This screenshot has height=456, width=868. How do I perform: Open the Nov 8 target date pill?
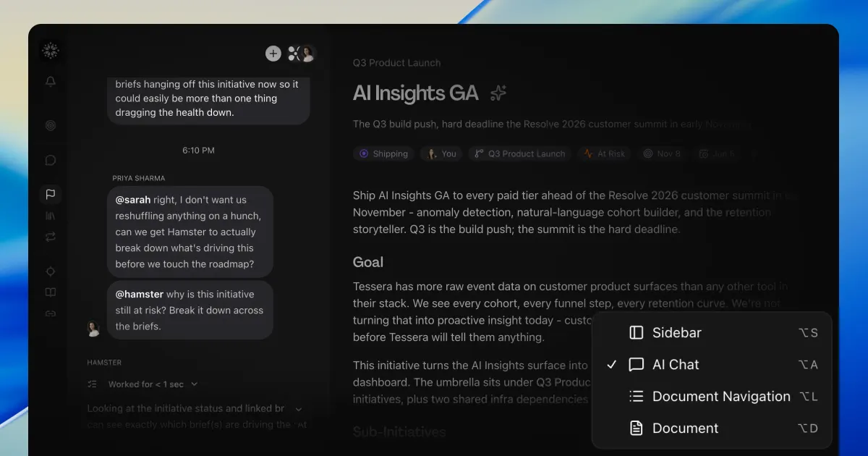pyautogui.click(x=662, y=153)
